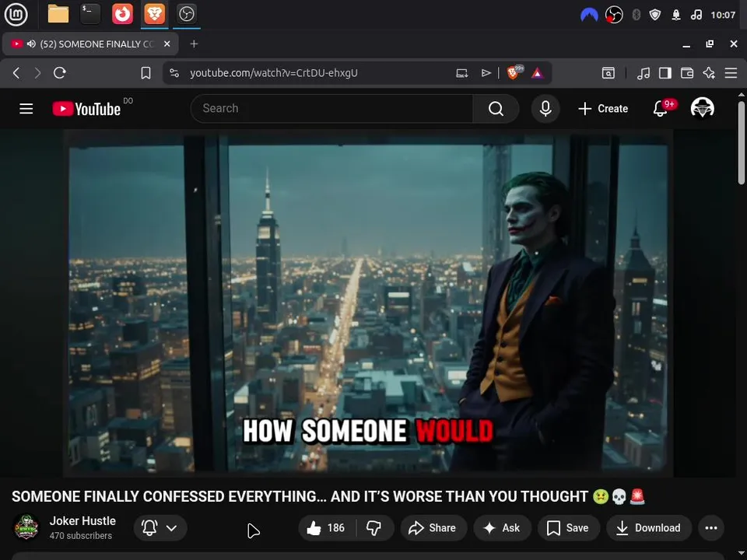This screenshot has width=747, height=560.
Task: Click the video title text
Action: tap(328, 496)
